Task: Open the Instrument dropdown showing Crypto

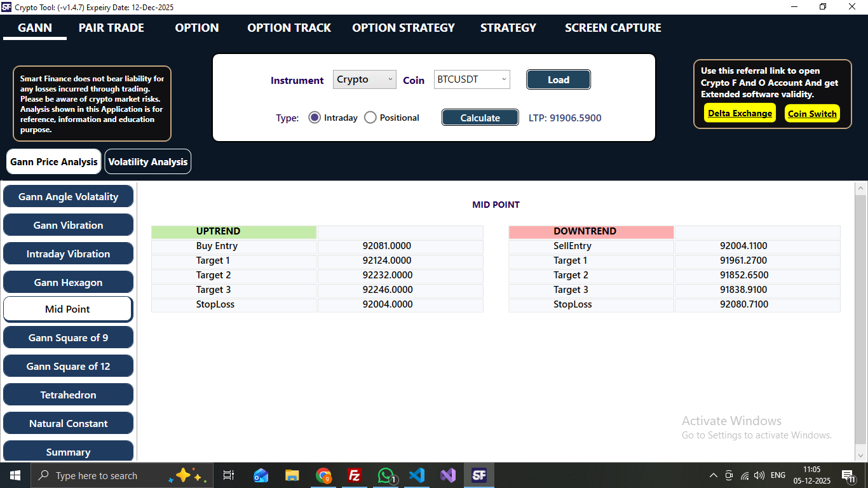Action: (364, 79)
